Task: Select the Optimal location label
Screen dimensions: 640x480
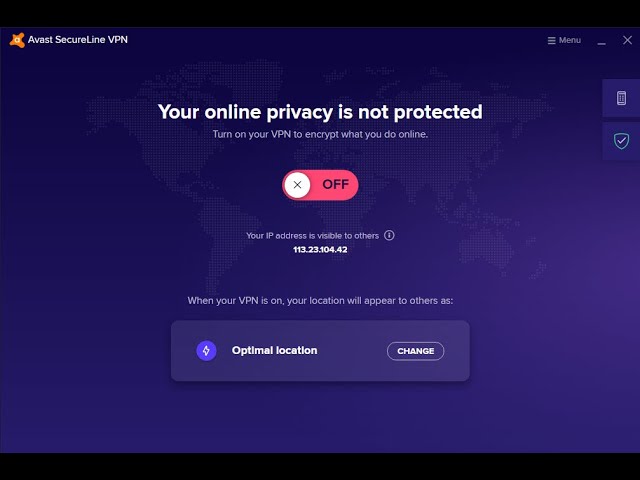Action: (274, 350)
